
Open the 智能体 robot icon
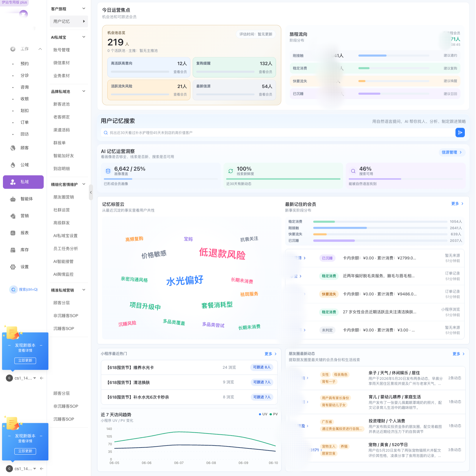pos(13,199)
